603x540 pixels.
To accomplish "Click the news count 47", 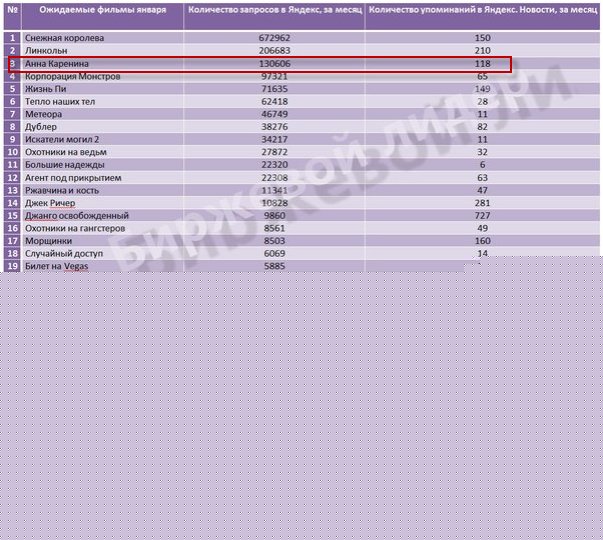I will [482, 190].
